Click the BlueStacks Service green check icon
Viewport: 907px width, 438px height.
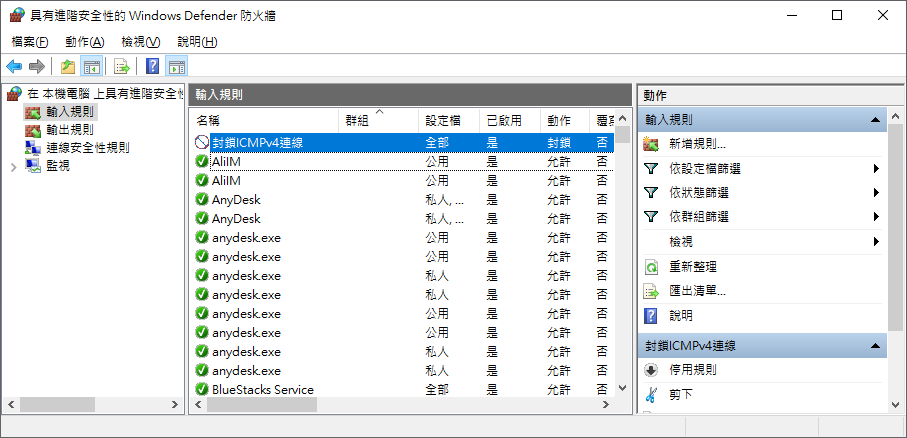(202, 389)
